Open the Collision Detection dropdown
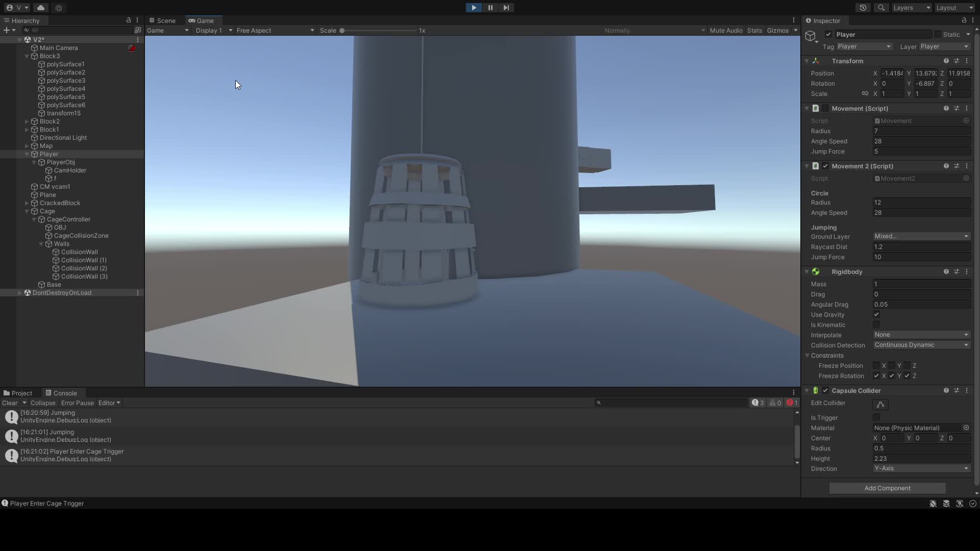Image resolution: width=980 pixels, height=551 pixels. 921,345
